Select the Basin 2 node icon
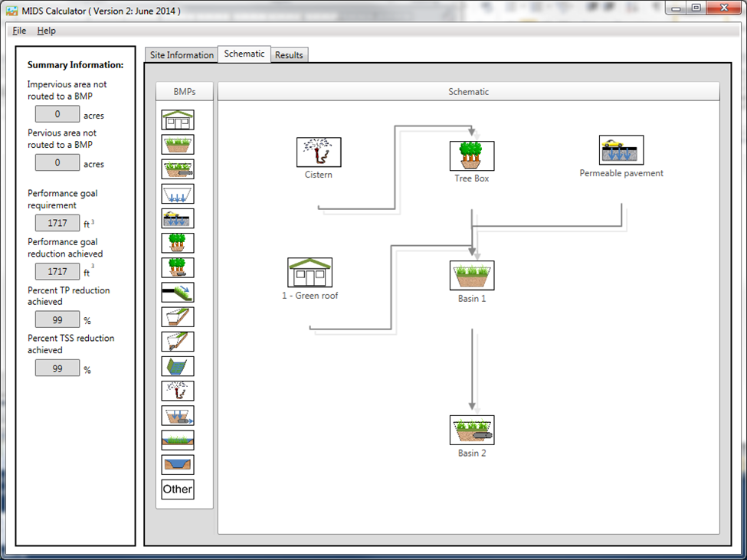This screenshot has height=560, width=747. (x=471, y=431)
